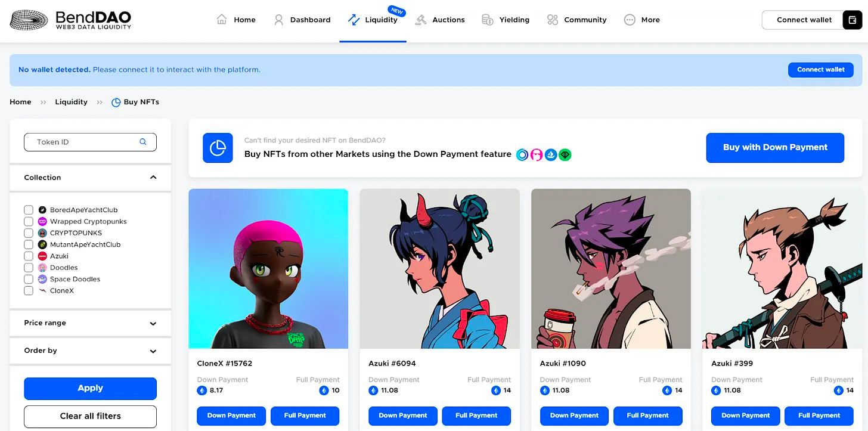Check the BoredApeYachtClub checkbox
The width and height of the screenshot is (868, 431).
(29, 210)
